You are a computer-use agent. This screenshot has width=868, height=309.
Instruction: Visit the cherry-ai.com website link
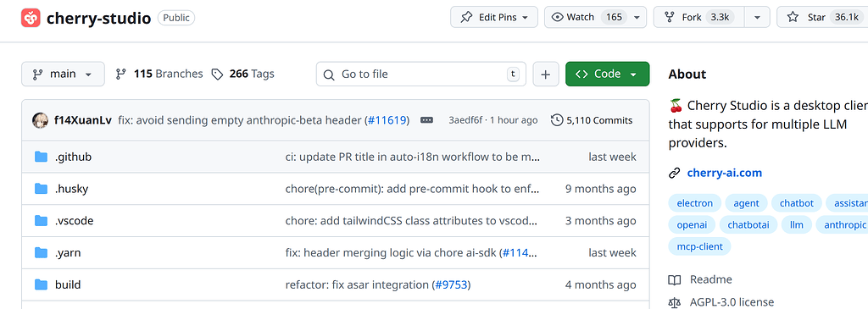[725, 173]
